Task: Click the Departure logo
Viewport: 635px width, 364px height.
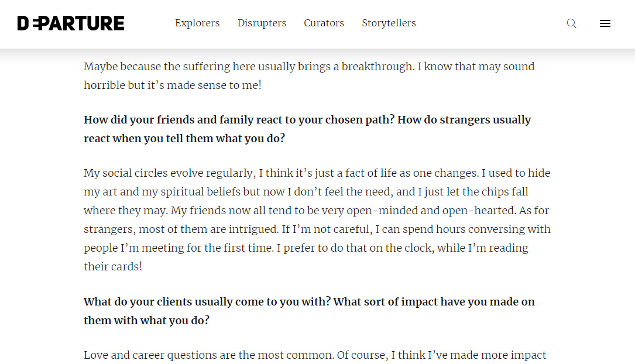Action: (71, 23)
